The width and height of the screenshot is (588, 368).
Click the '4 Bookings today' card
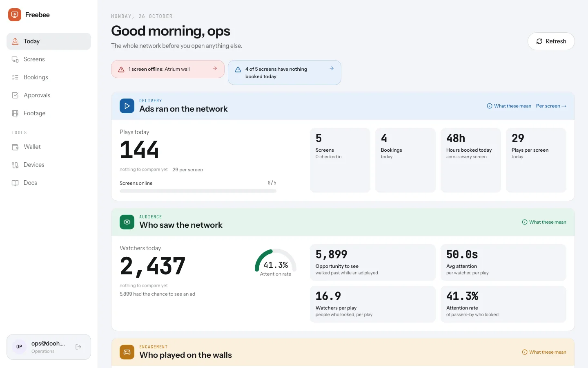[x=405, y=160]
